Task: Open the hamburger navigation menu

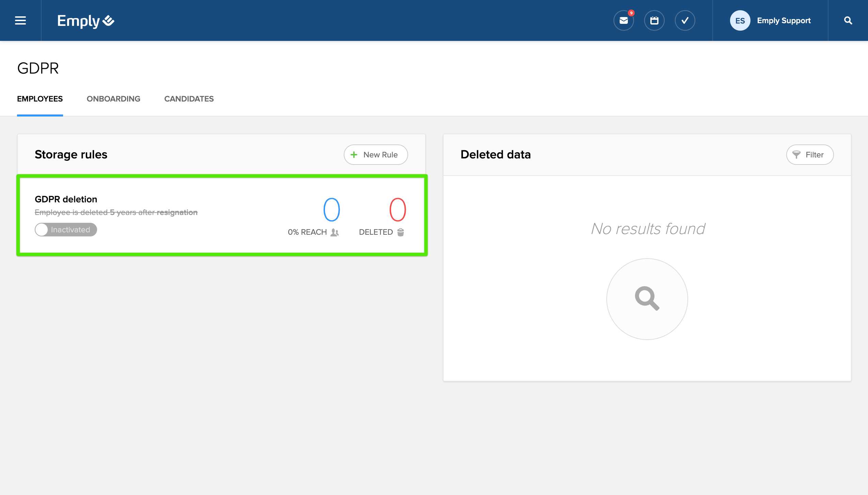Action: (20, 20)
